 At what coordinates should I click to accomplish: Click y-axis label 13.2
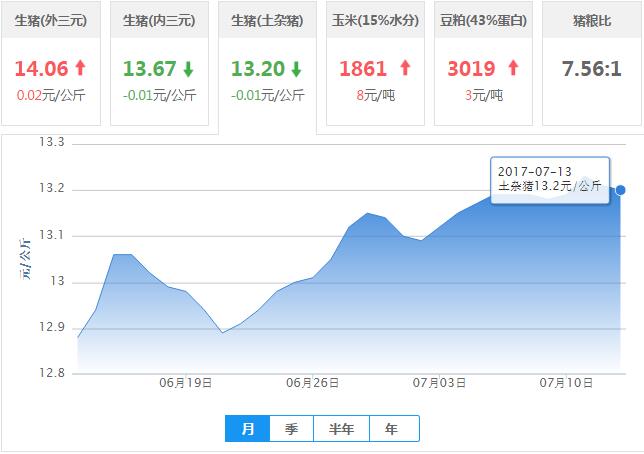tap(52, 188)
